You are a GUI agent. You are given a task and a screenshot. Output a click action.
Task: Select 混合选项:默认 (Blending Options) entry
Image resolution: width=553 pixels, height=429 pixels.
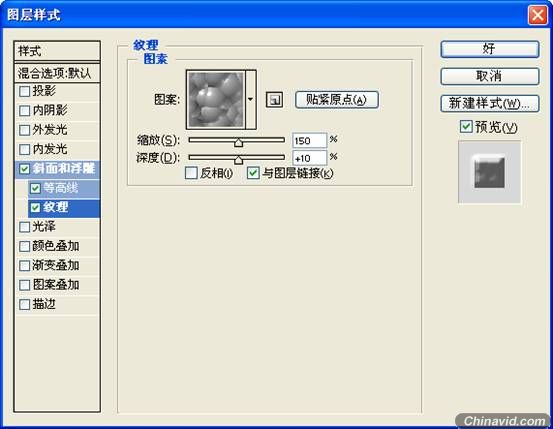point(57,73)
